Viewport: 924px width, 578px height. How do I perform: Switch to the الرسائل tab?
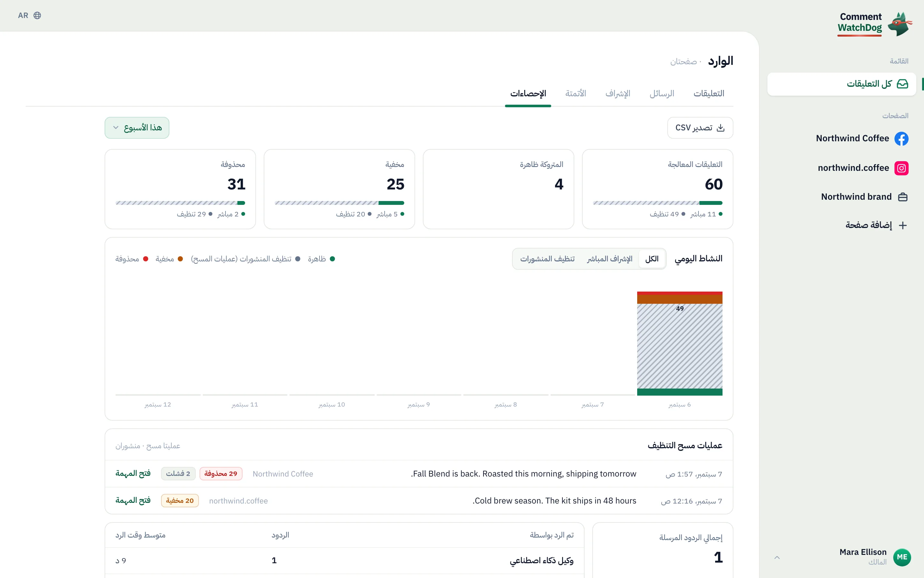click(662, 94)
